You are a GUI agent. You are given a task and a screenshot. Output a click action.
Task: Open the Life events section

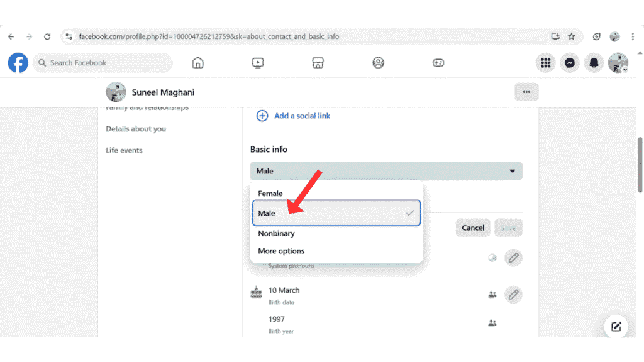tap(123, 150)
